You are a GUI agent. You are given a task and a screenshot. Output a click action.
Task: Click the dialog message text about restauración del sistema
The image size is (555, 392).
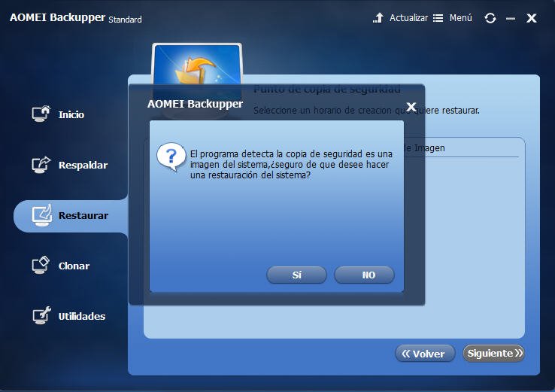pos(291,165)
